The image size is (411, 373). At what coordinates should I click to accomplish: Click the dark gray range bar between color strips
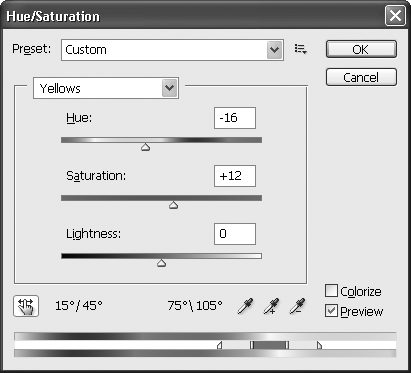[269, 345]
